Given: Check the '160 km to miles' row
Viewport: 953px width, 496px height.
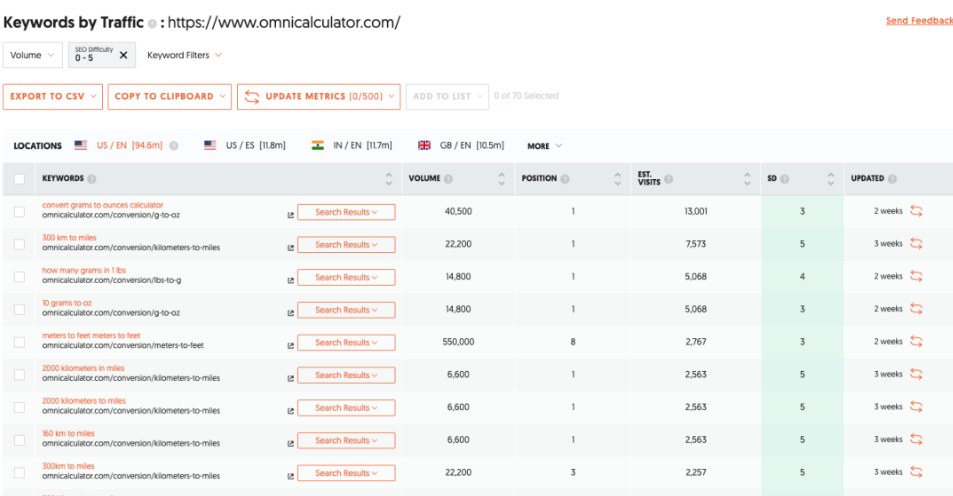Looking at the screenshot, I should [19, 440].
